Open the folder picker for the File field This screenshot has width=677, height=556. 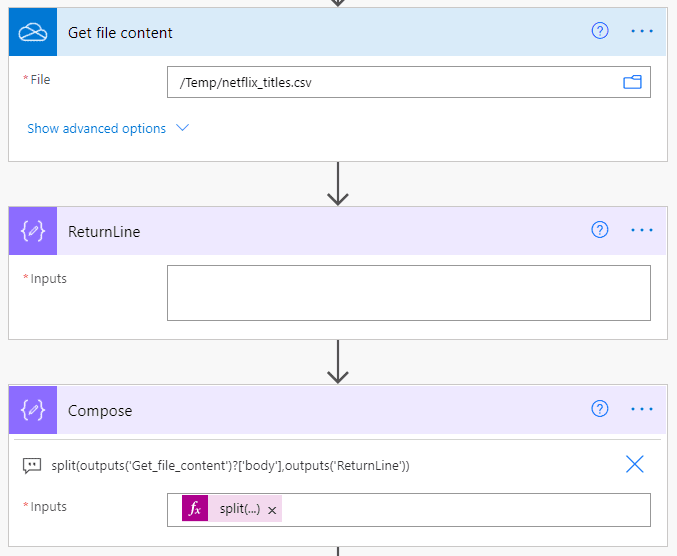632,82
